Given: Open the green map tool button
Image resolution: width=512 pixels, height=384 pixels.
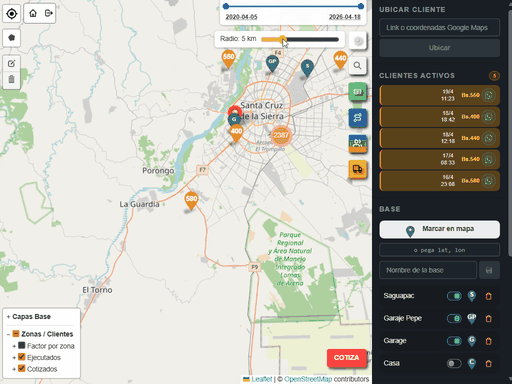Looking at the screenshot, I should tap(357, 92).
